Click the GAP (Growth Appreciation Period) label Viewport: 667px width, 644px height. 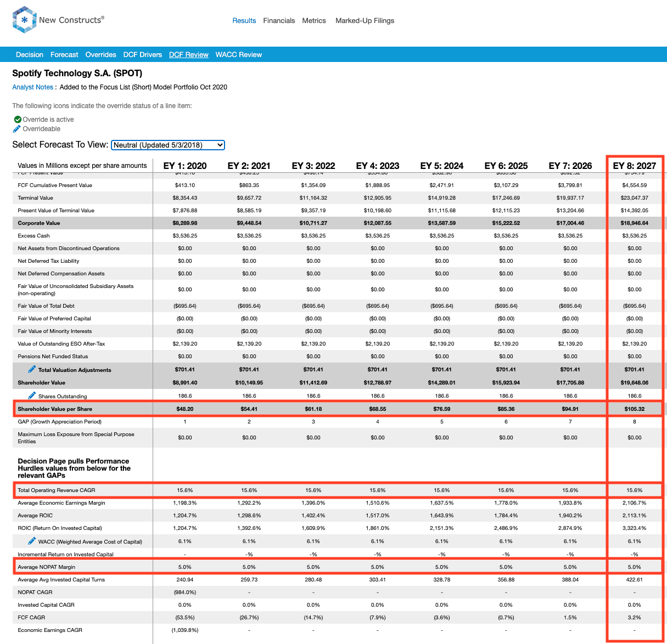[60, 422]
